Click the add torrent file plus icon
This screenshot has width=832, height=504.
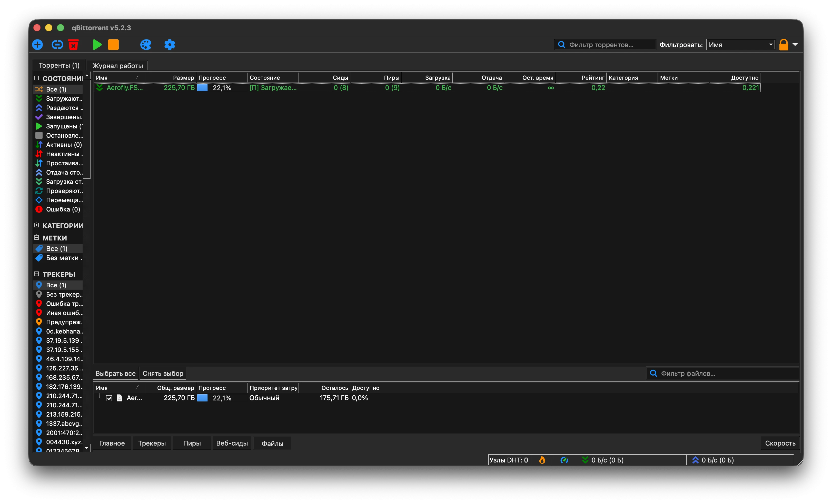pos(37,45)
